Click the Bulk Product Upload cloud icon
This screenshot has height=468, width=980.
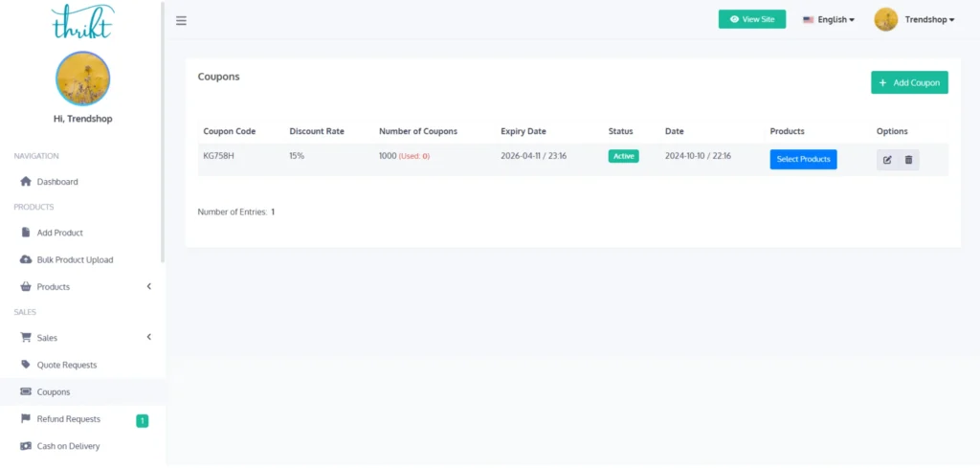pyautogui.click(x=26, y=259)
